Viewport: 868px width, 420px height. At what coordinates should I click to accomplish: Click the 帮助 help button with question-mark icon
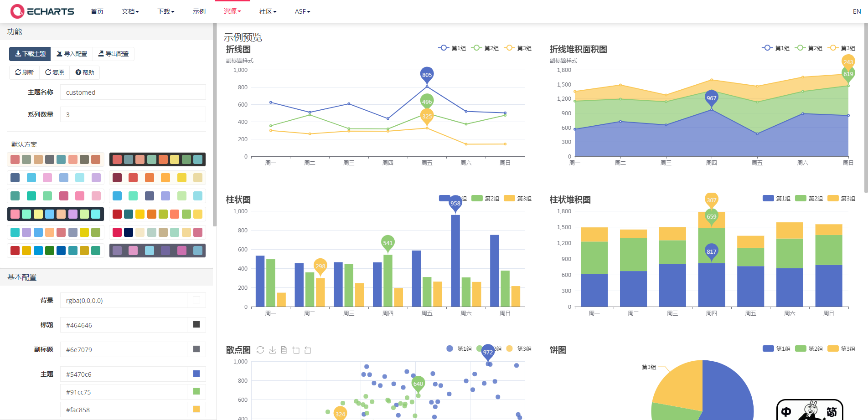[x=84, y=72]
